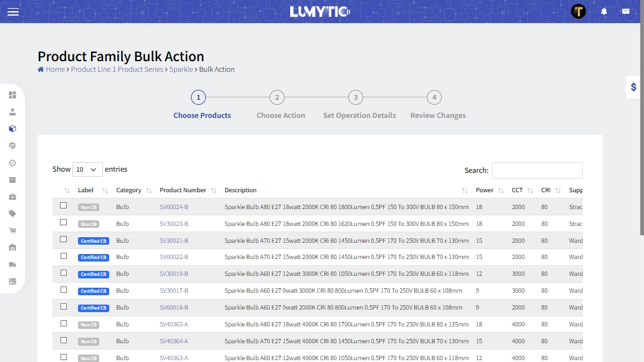
Task: Click the LUMYTIC logo
Action: [x=320, y=11]
